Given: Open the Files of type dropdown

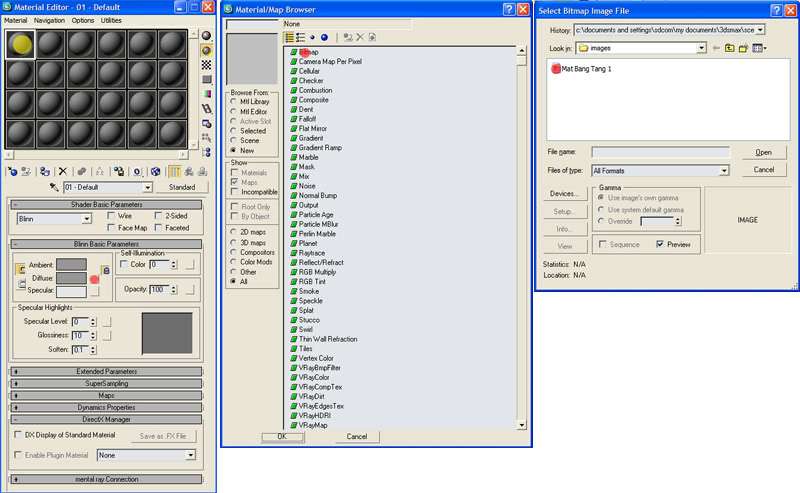Looking at the screenshot, I should click(723, 170).
